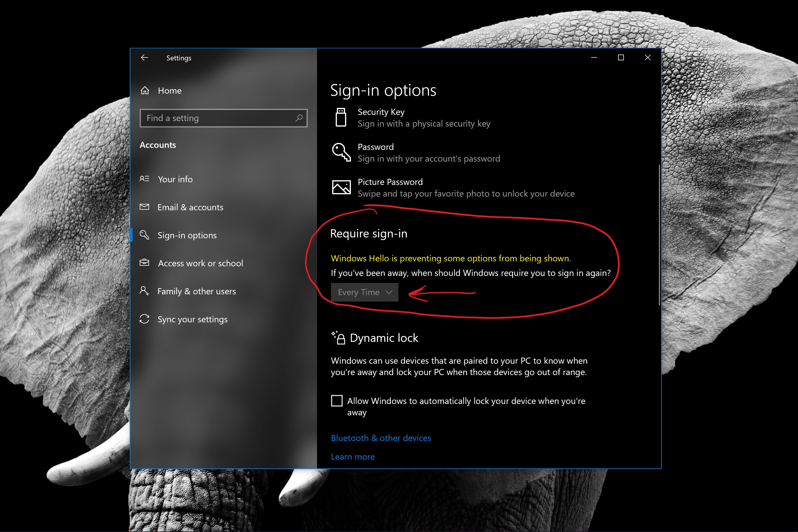Click the search magnifier icon
This screenshot has width=798, height=532.
coord(299,118)
